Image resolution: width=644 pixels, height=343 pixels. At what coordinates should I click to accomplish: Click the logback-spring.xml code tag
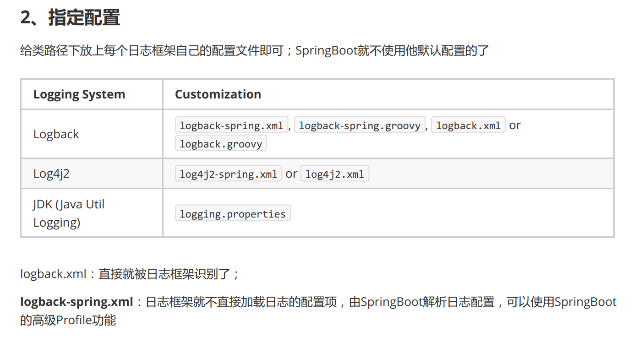tap(231, 125)
